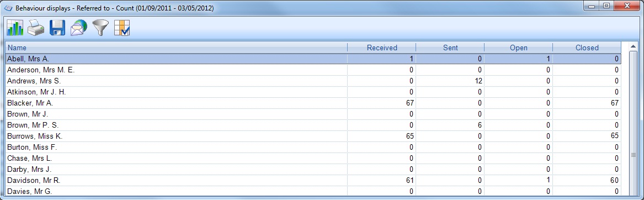Sort by the Received column header
The height and width of the screenshot is (200, 644).
(x=381, y=48)
